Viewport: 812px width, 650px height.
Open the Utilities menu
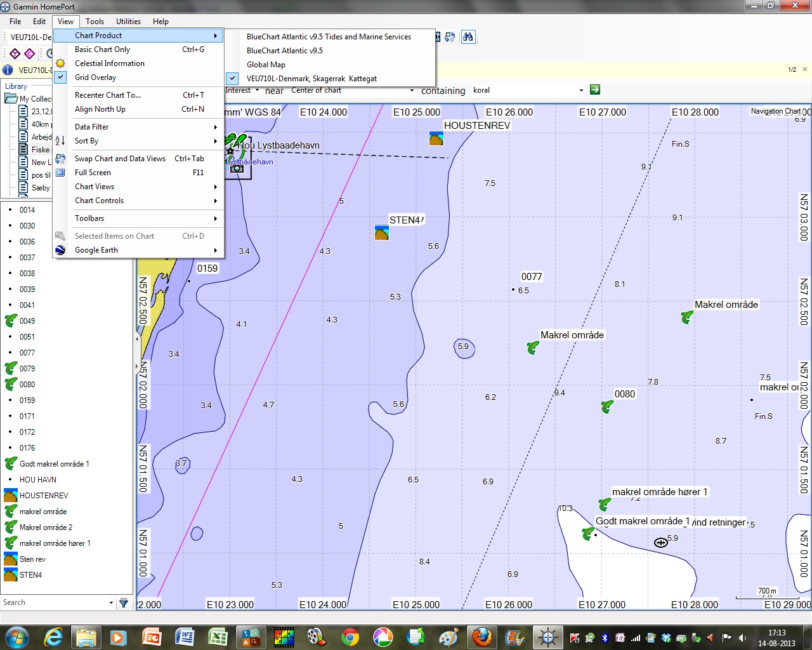click(x=128, y=21)
